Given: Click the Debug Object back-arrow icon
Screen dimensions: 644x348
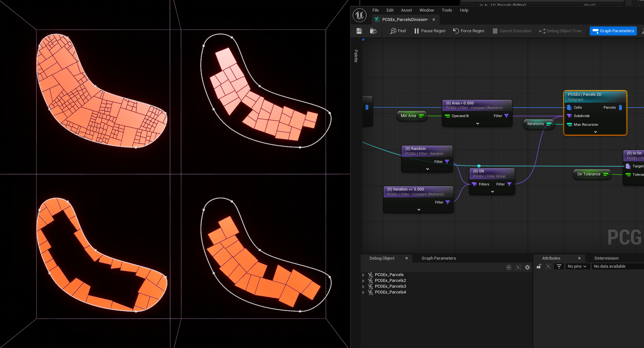Looking at the screenshot, I should click(x=509, y=267).
